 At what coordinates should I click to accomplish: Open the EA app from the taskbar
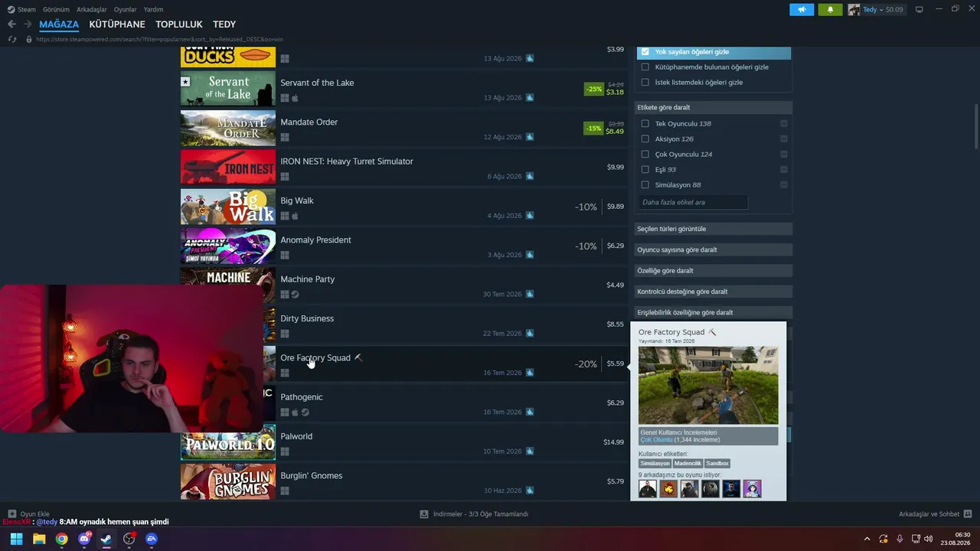[152, 539]
